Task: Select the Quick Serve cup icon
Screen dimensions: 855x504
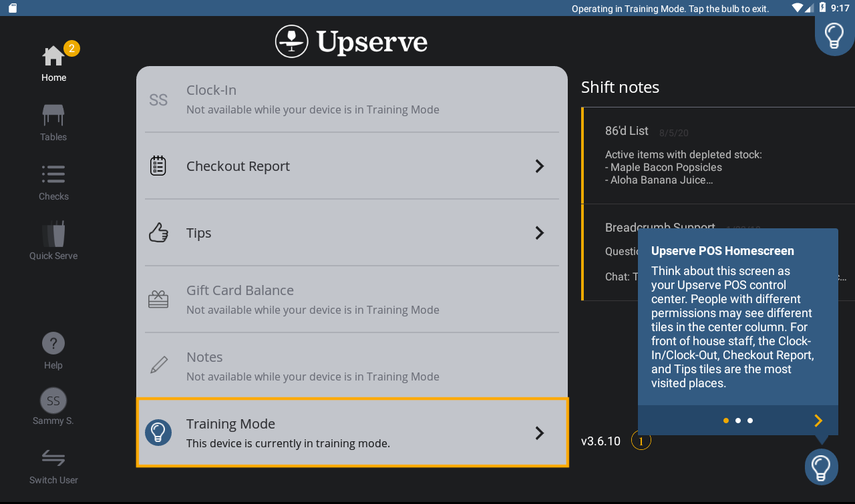Action: (53, 234)
